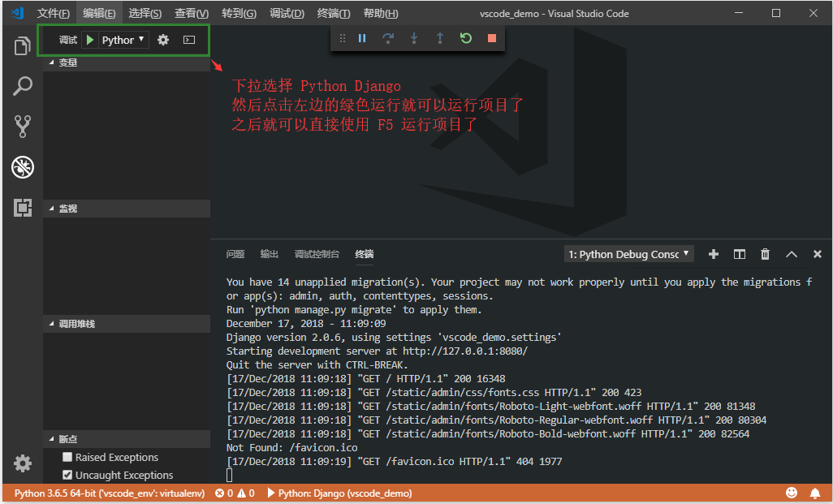Screen dimensions: 833x504
Task: Open the 选择(S) menu
Action: point(145,13)
